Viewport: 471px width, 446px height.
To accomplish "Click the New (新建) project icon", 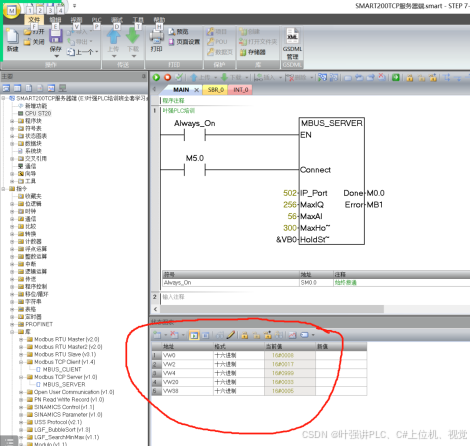I will tap(13, 36).
